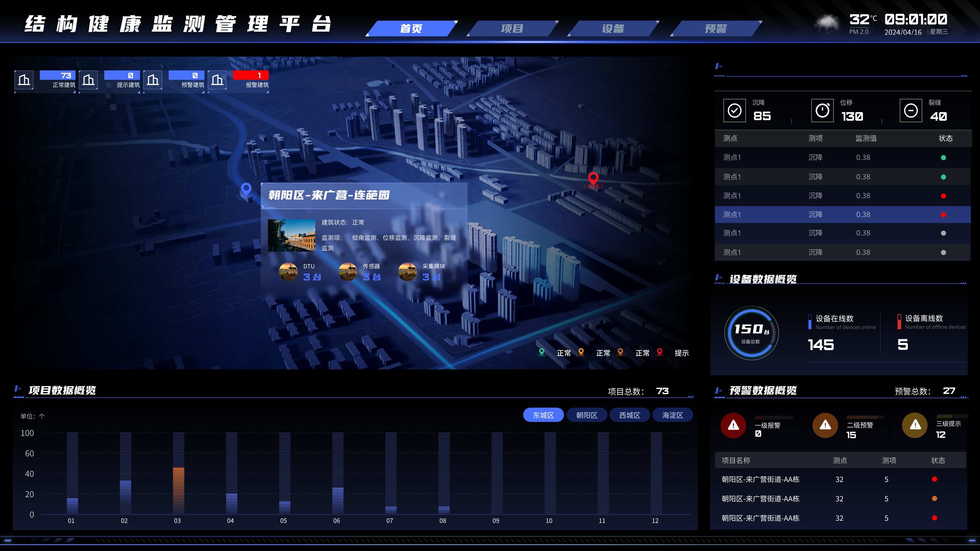Switch to the 项目 tab

point(512,29)
